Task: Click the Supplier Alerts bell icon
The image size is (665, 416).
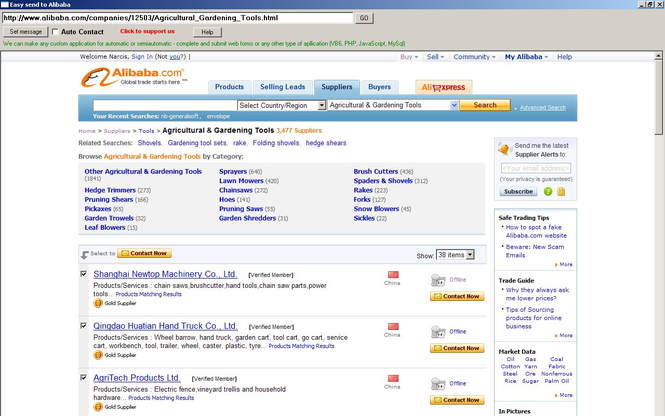Action: (505, 149)
